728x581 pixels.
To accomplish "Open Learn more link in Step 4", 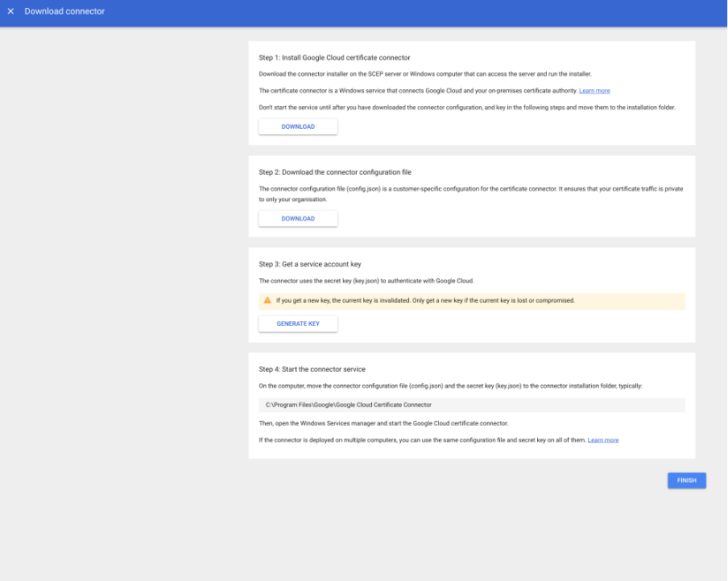I will pyautogui.click(x=603, y=440).
